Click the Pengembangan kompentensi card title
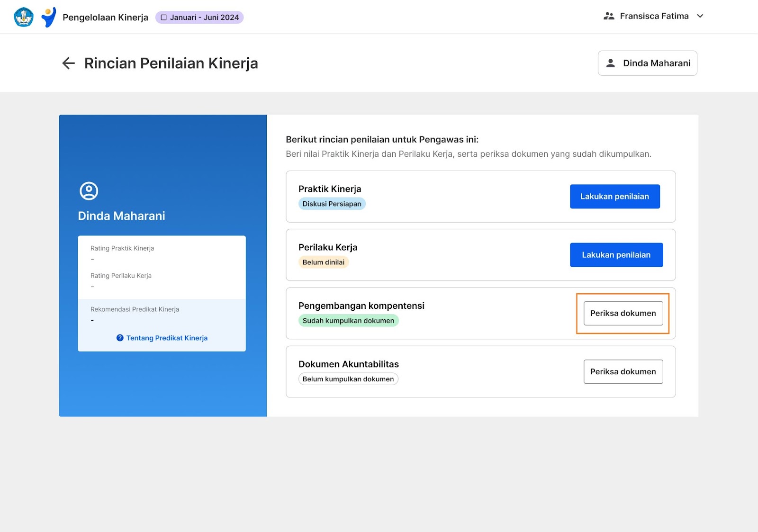This screenshot has width=758, height=532. (361, 306)
